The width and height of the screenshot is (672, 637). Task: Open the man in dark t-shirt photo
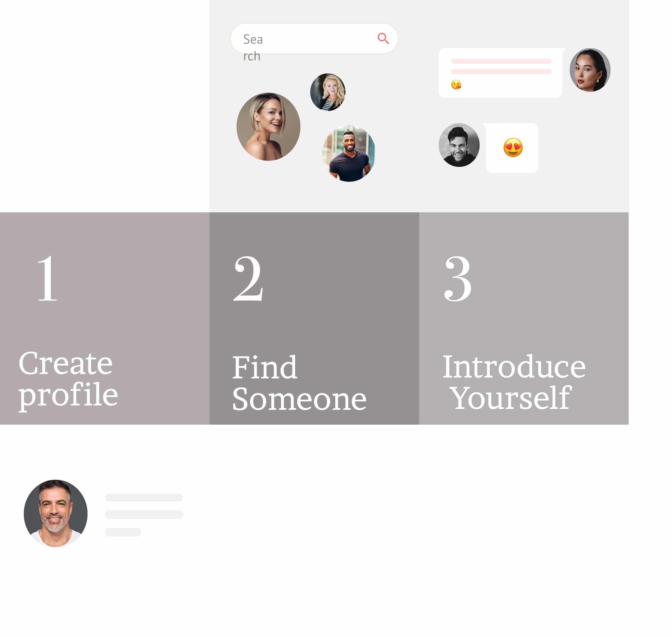coord(349,153)
